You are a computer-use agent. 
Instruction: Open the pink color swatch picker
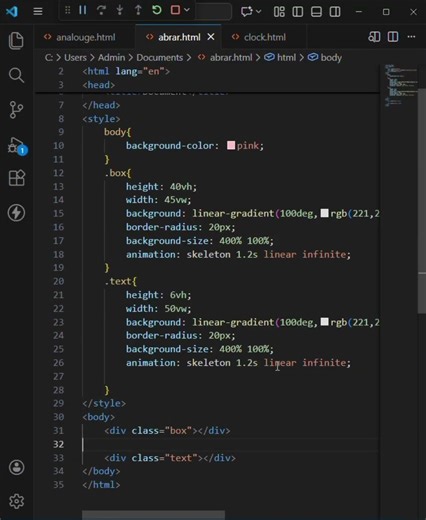[x=231, y=145]
